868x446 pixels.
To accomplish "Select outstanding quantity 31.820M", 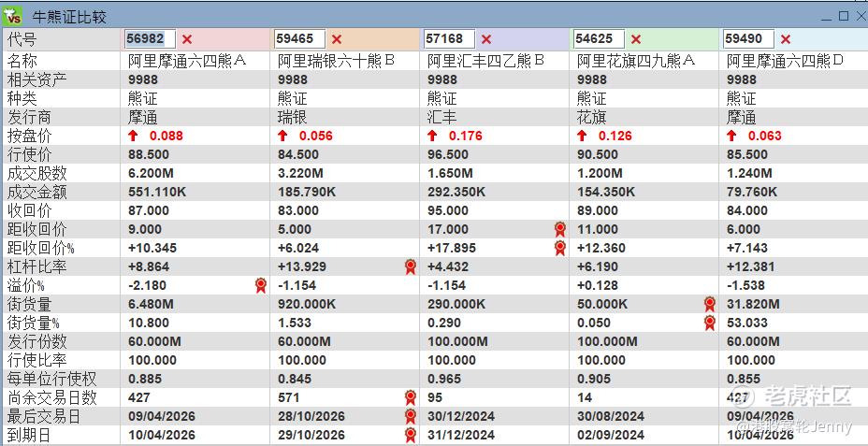I will 753,304.
